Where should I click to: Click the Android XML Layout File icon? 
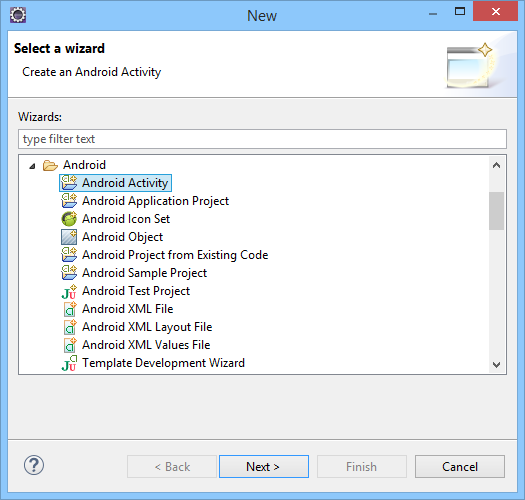70,327
